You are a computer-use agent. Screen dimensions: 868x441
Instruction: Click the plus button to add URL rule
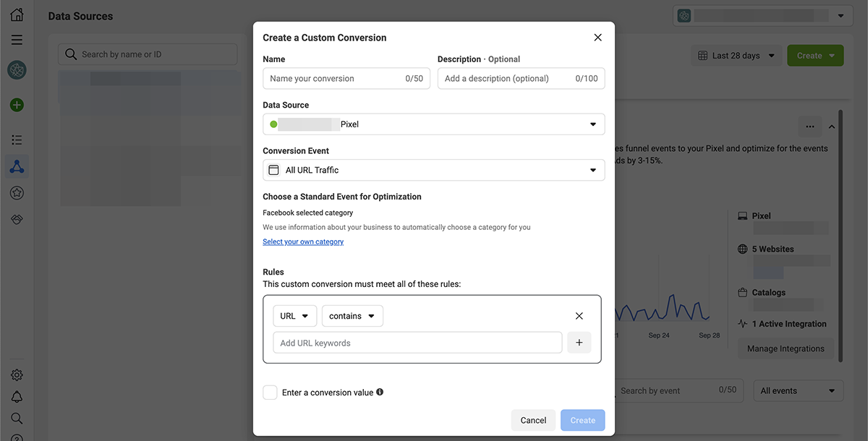pyautogui.click(x=579, y=343)
